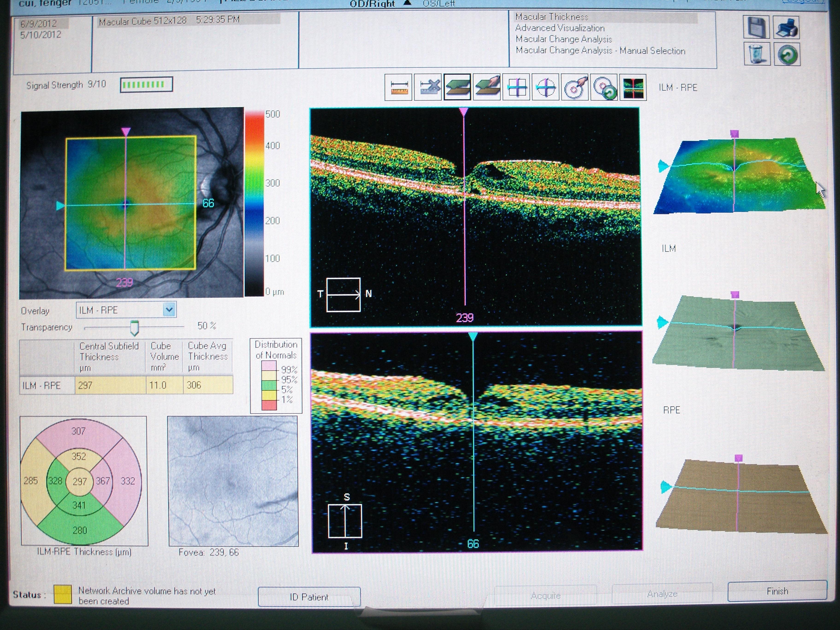Select the 5/10/2012 exam date

(x=41, y=35)
